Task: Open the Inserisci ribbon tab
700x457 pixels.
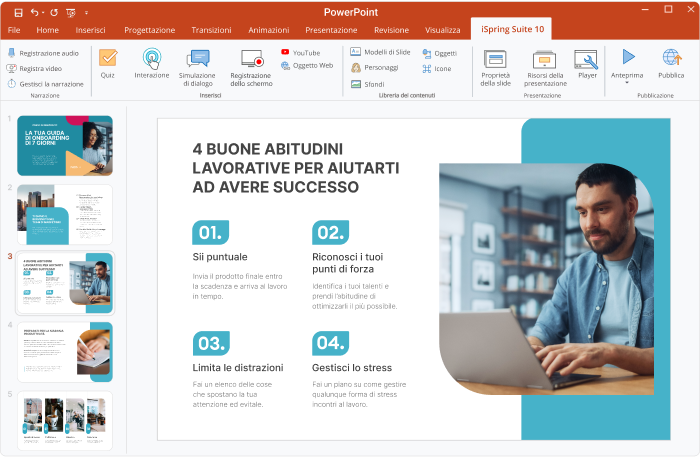Action: (x=90, y=30)
